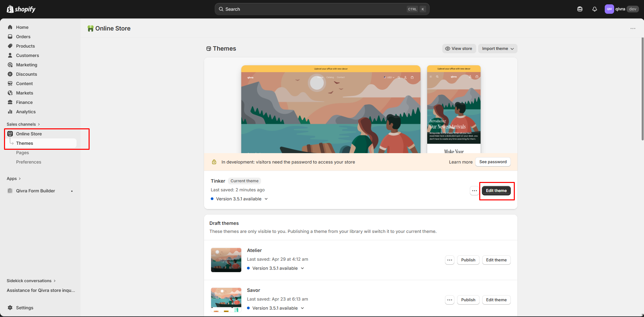Click the Learn more link
Screen dimensions: 644x317
click(x=461, y=162)
